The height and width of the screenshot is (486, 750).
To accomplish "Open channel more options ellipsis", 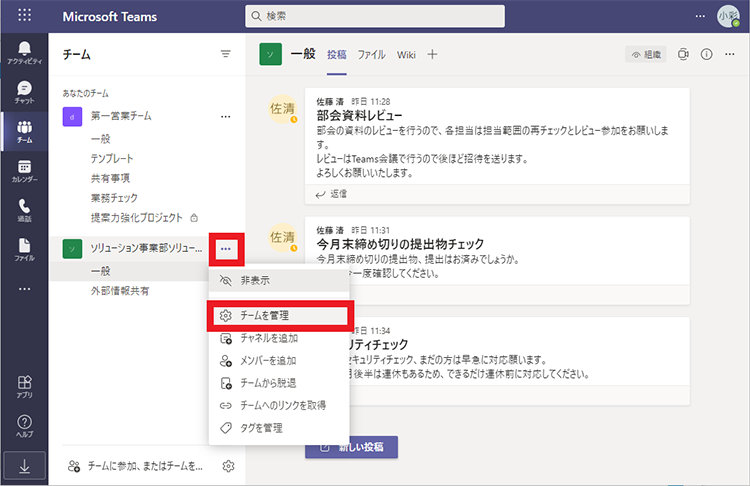I will (x=729, y=55).
